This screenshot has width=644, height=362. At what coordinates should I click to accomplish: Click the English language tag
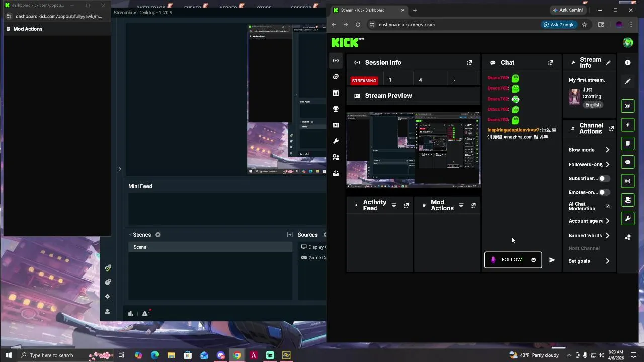point(593,105)
